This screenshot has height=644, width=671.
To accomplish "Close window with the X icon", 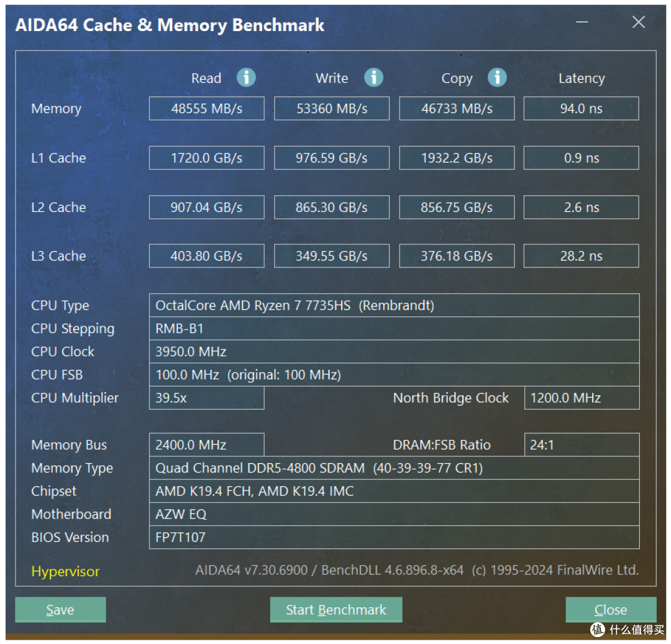I will click(639, 22).
